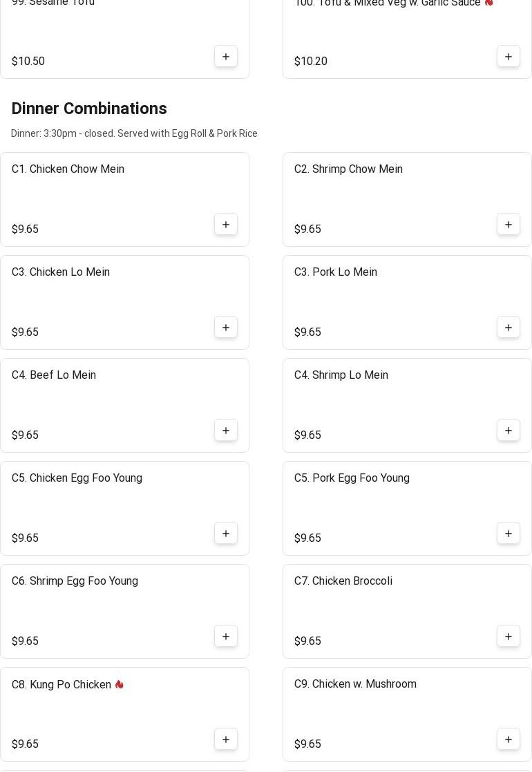The image size is (532, 772).
Task: Select the C9. Chicken w. Mushroom card title
Action: tap(355, 684)
